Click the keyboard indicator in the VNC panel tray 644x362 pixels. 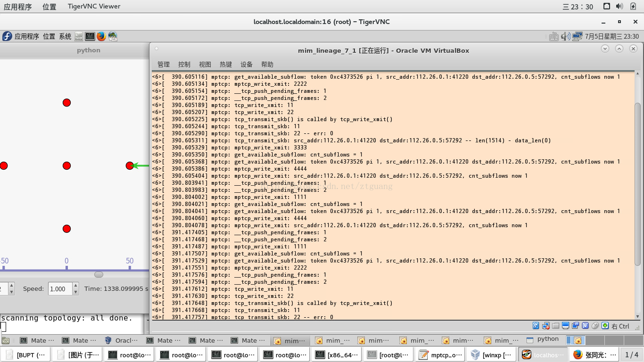(x=554, y=36)
